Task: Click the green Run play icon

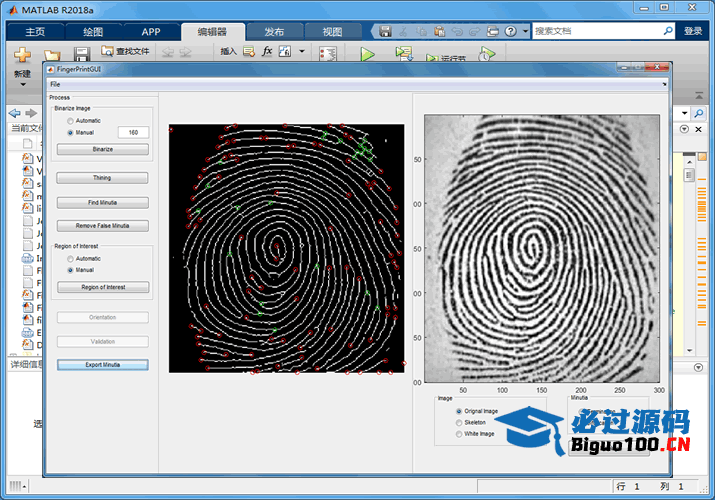Action: (x=367, y=54)
